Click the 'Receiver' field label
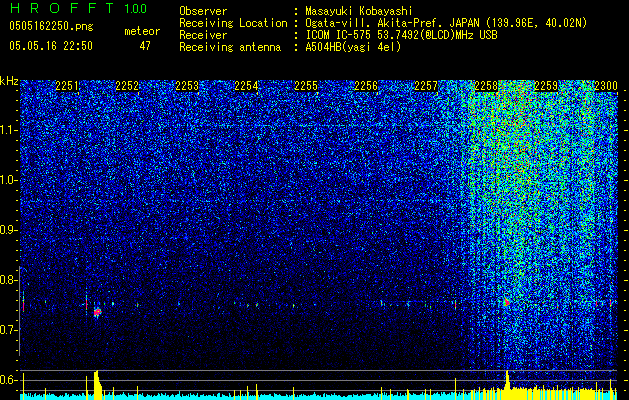Screen dimensions: 629x400 pos(203,35)
